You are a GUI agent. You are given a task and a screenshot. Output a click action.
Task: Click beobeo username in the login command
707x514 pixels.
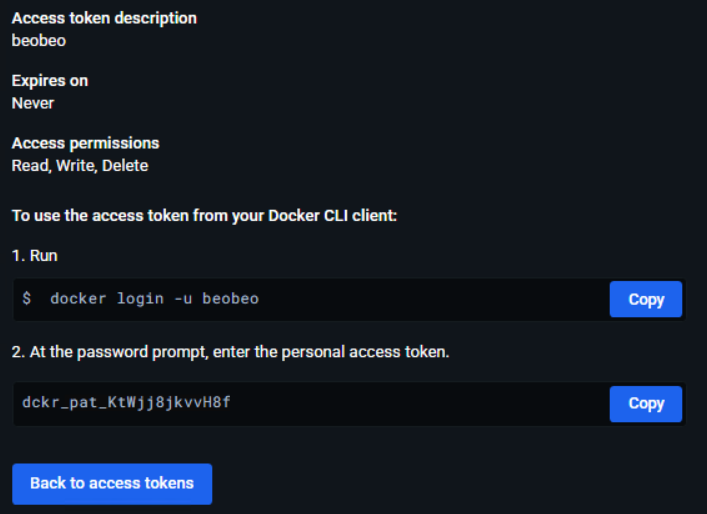(230, 299)
